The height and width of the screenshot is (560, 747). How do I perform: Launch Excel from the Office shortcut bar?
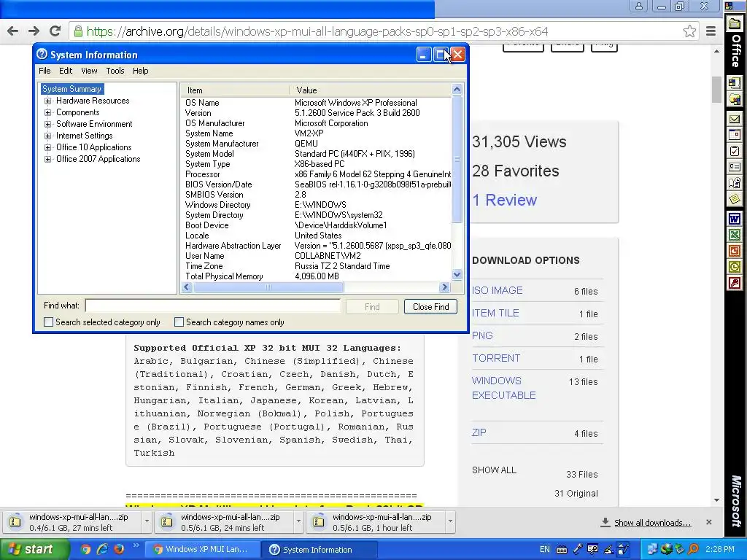[735, 236]
